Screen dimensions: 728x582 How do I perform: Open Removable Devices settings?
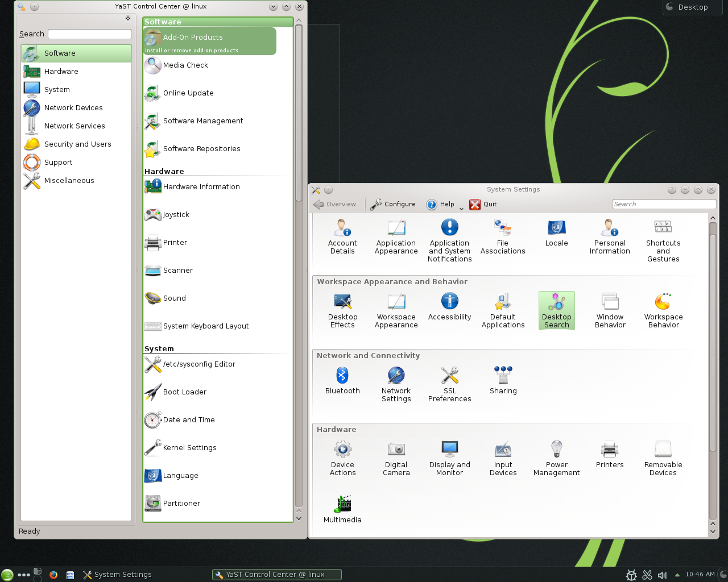pyautogui.click(x=663, y=459)
